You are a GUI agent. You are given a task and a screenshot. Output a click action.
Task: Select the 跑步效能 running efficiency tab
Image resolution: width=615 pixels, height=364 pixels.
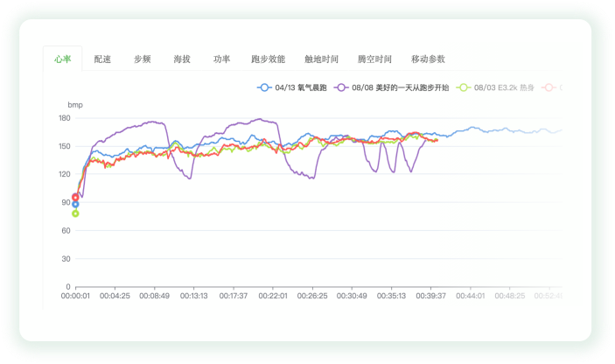click(268, 59)
